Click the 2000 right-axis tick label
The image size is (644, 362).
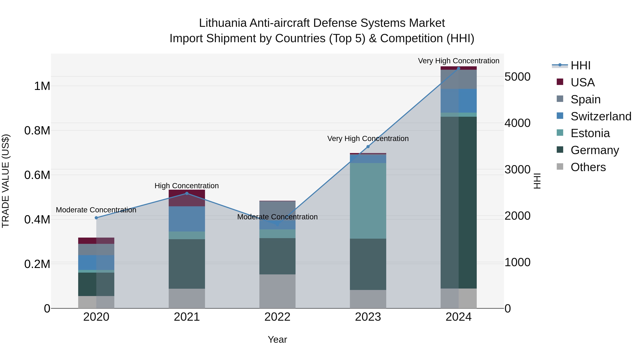click(x=518, y=216)
